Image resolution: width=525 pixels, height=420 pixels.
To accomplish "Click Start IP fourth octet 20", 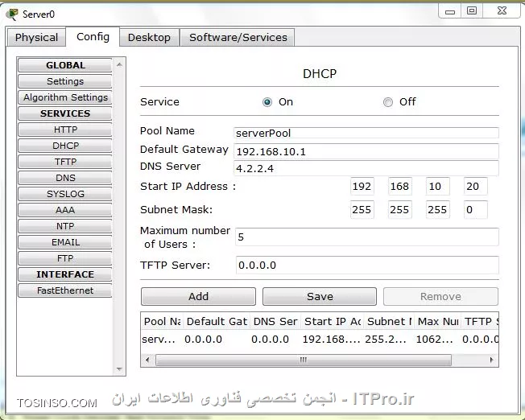I will pos(475,186).
